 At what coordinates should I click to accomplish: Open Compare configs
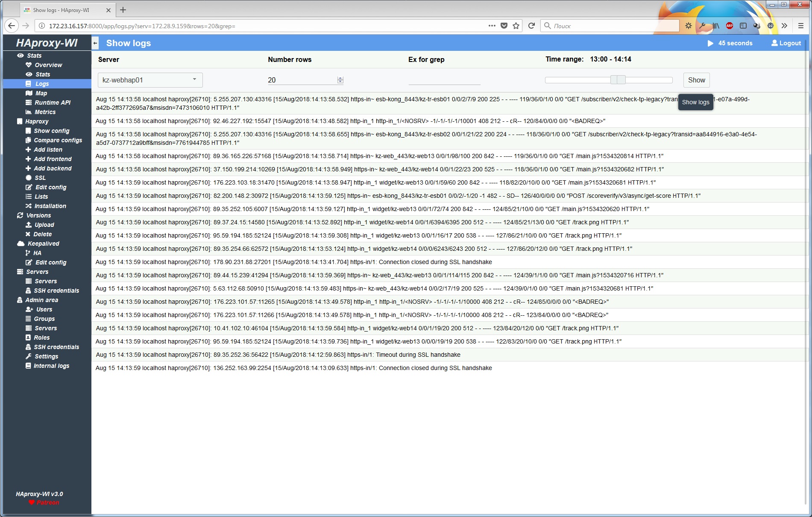tap(58, 140)
